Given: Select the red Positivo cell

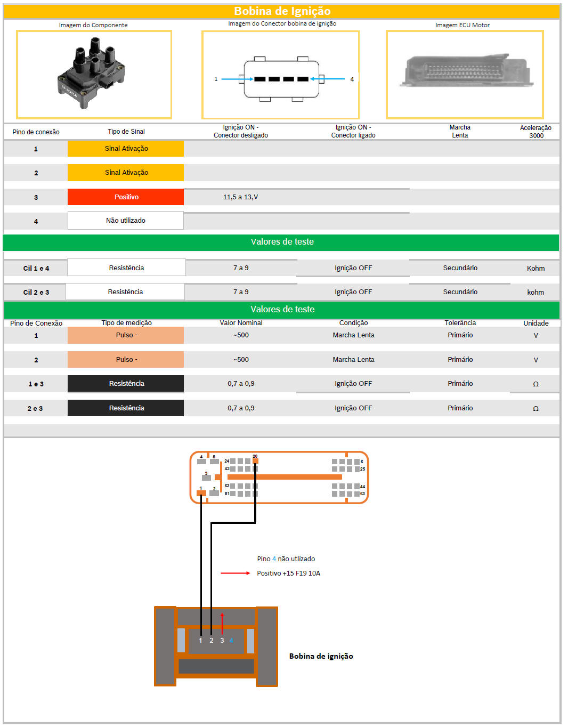Looking at the screenshot, I should (126, 197).
